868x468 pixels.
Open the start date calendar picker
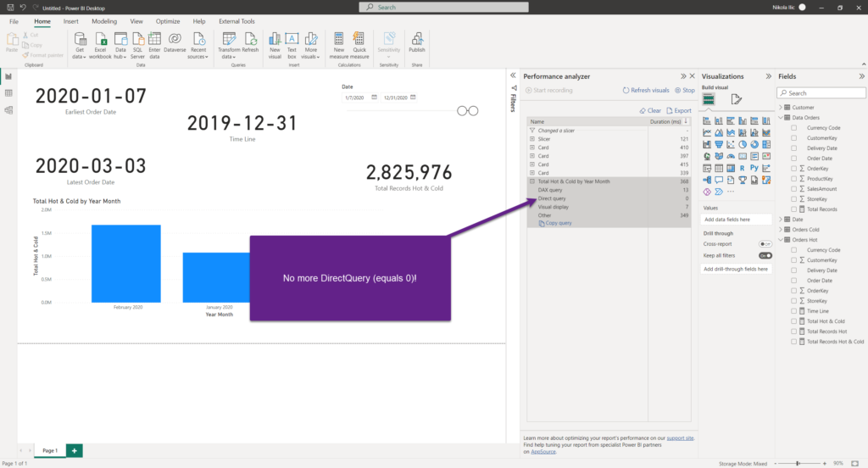[x=374, y=97]
